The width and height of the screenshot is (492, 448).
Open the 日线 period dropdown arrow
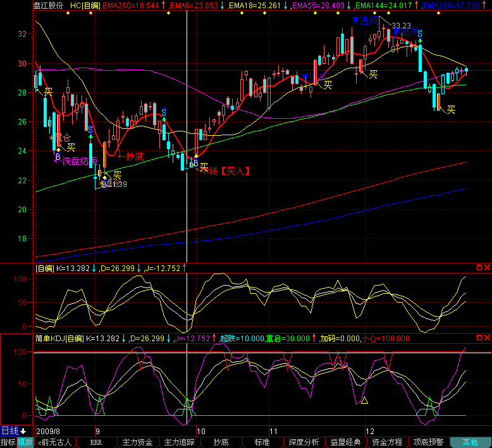tap(23, 431)
